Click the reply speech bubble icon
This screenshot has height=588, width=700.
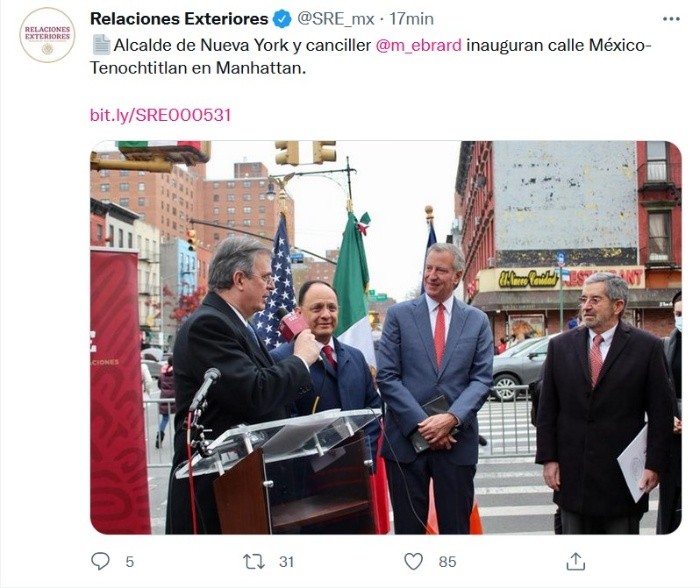tap(100, 561)
